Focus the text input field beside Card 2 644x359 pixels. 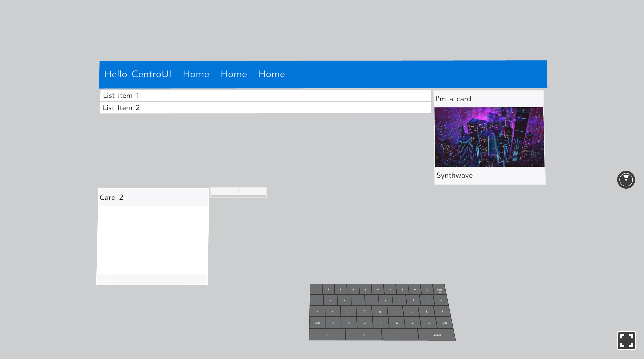point(238,191)
